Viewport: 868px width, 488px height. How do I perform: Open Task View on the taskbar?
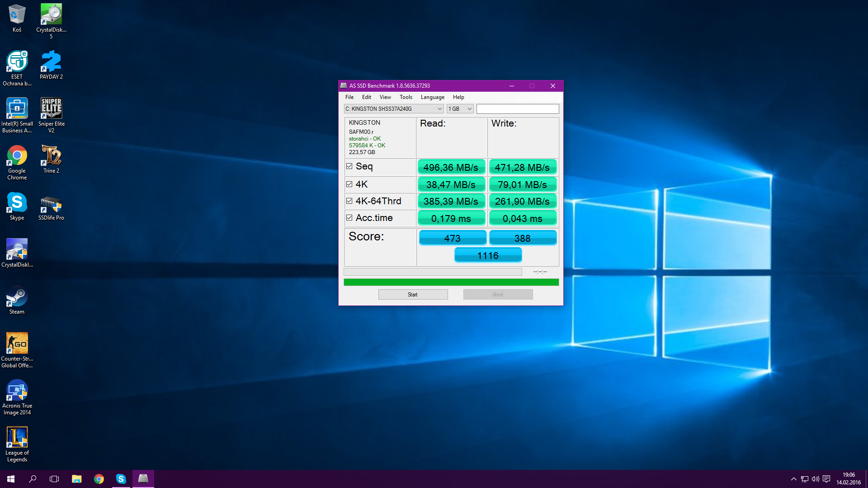(x=54, y=479)
